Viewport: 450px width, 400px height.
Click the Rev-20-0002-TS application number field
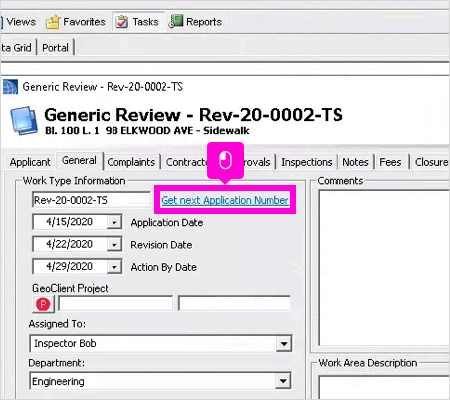pos(91,200)
